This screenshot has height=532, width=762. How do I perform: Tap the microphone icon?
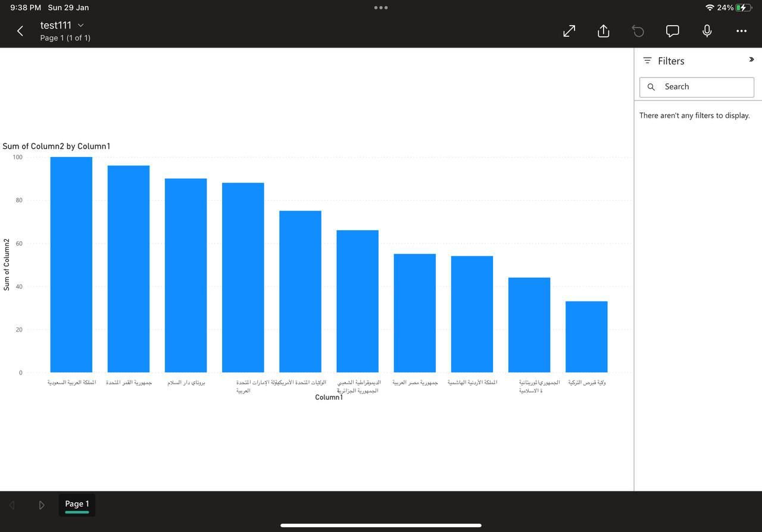[x=707, y=31]
